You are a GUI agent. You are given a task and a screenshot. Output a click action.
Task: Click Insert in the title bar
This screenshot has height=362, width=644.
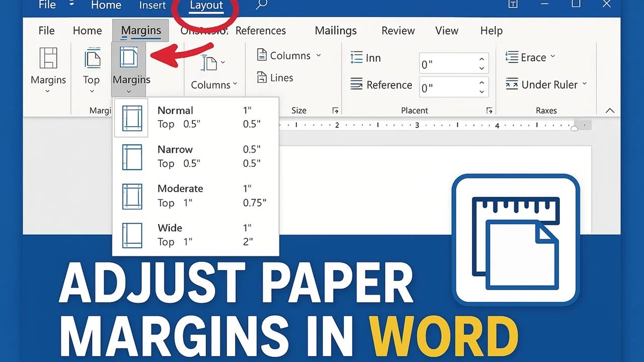[x=152, y=6]
